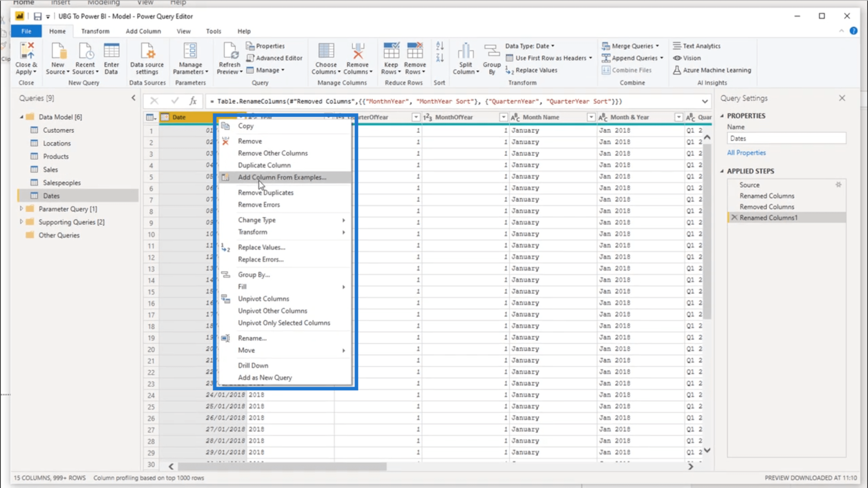Sort descending with the Z-A icon
Image resolution: width=868 pixels, height=488 pixels.
point(440,58)
